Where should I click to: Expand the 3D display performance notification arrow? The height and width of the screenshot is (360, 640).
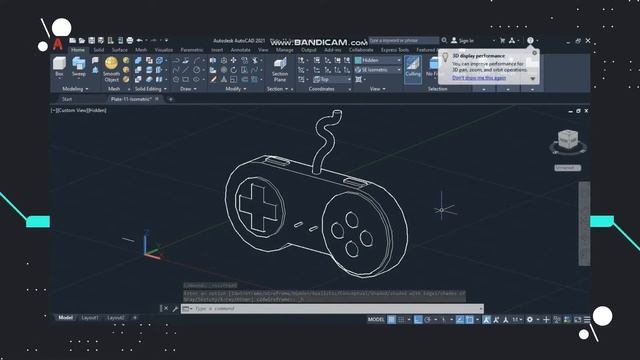point(533,79)
